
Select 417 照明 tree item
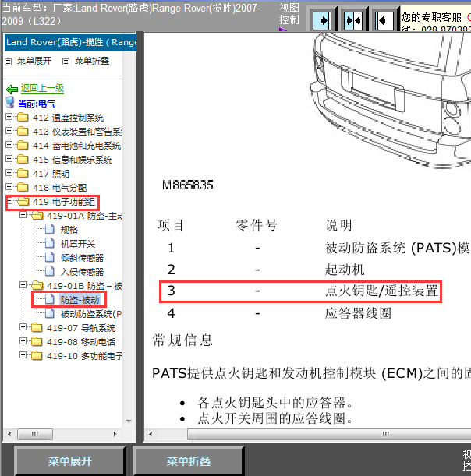click(51, 174)
